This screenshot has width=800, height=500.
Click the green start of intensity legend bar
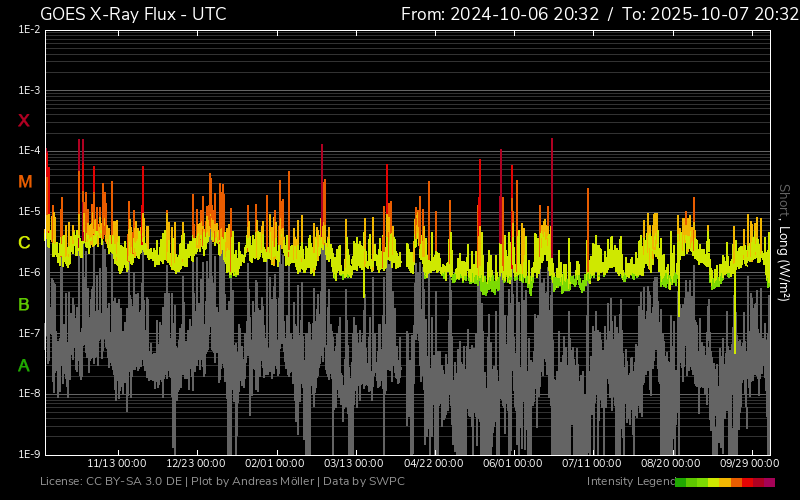click(682, 482)
